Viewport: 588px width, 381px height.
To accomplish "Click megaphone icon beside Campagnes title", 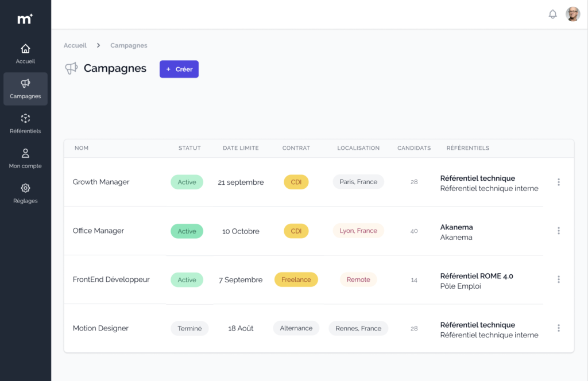I will pos(71,69).
